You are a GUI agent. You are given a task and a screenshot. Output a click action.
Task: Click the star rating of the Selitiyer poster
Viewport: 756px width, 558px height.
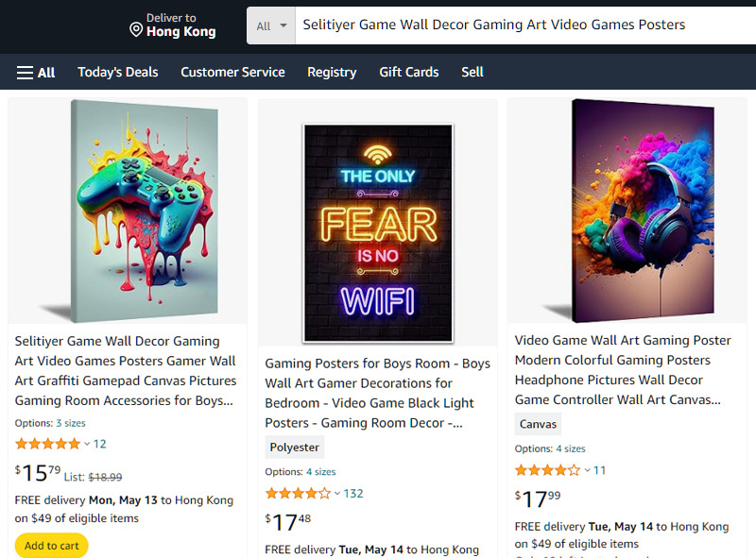(x=47, y=444)
